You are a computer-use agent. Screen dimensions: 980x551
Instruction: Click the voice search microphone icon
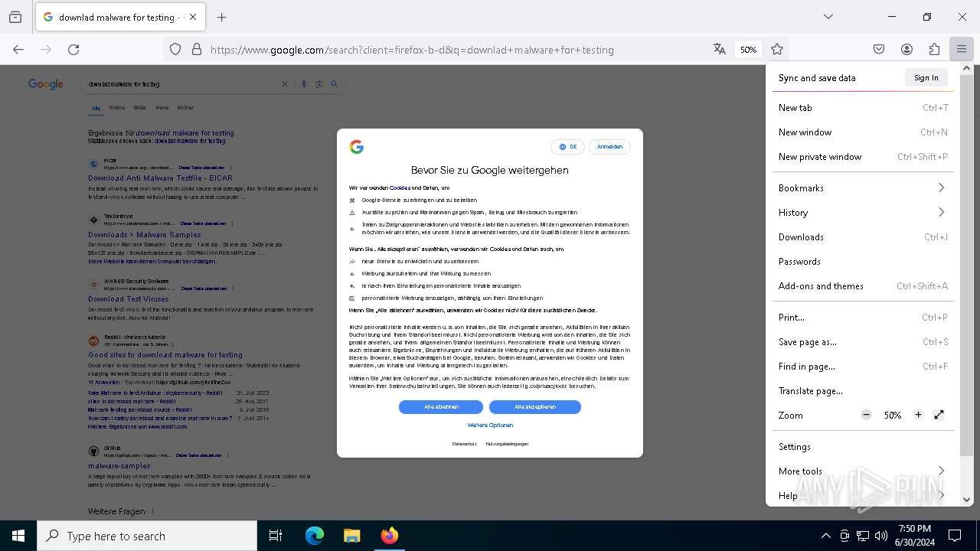[304, 84]
